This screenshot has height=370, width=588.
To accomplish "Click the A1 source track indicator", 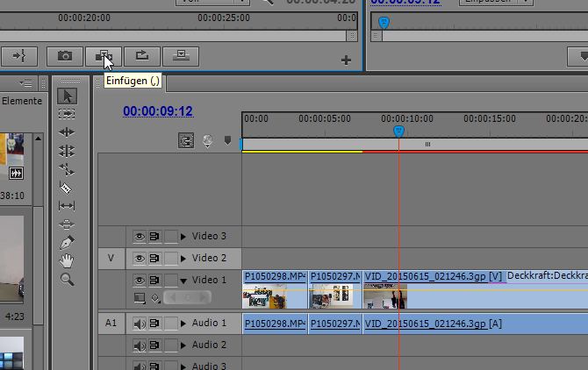I will pos(111,323).
